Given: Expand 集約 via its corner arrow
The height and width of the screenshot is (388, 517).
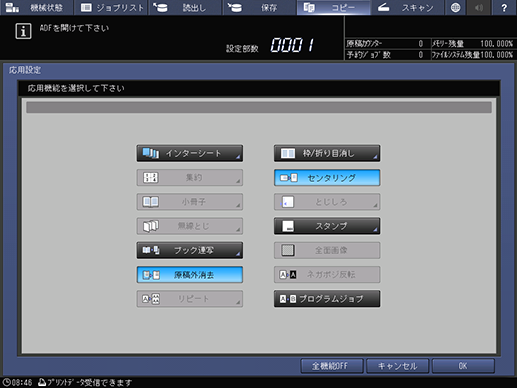Looking at the screenshot, I should point(238,182).
